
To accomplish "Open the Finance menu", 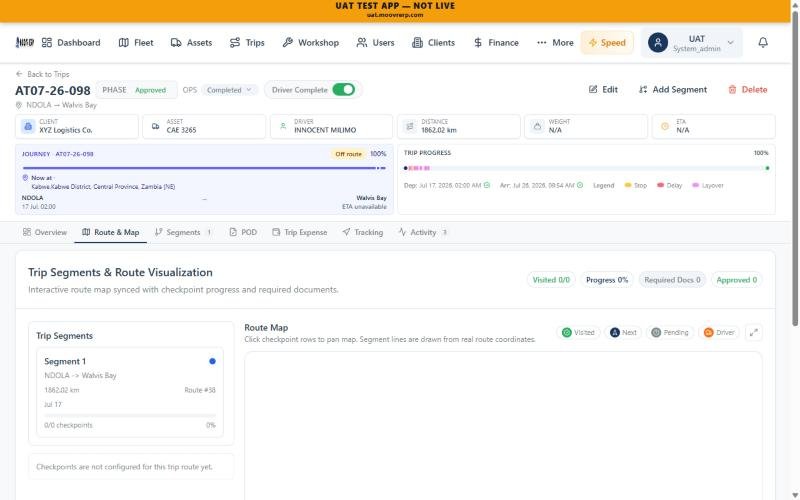I will (496, 43).
